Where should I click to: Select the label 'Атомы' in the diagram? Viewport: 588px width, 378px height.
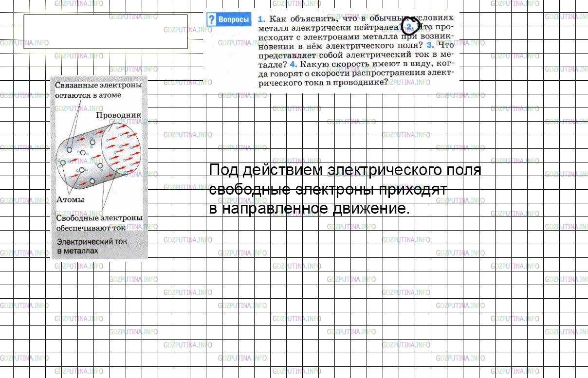[x=71, y=199]
